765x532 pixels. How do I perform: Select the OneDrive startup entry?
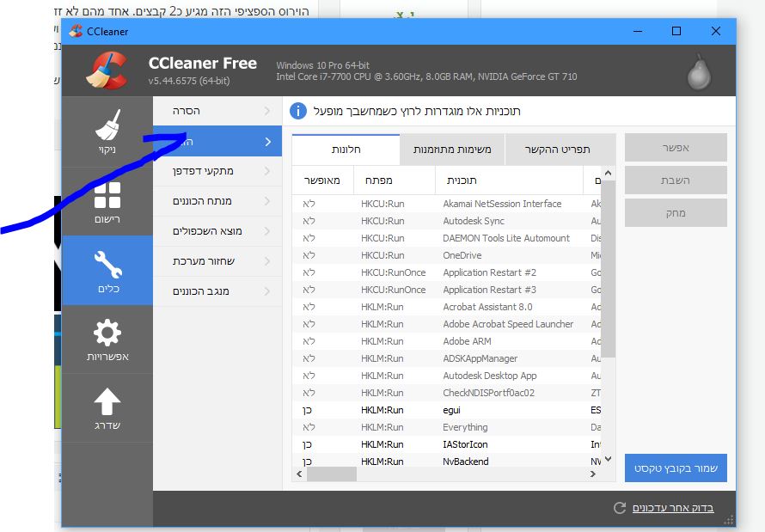pos(446,255)
